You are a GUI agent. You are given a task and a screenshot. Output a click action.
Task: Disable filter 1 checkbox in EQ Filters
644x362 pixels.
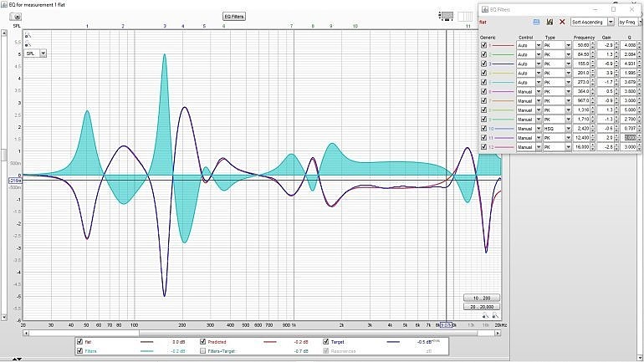coord(483,45)
